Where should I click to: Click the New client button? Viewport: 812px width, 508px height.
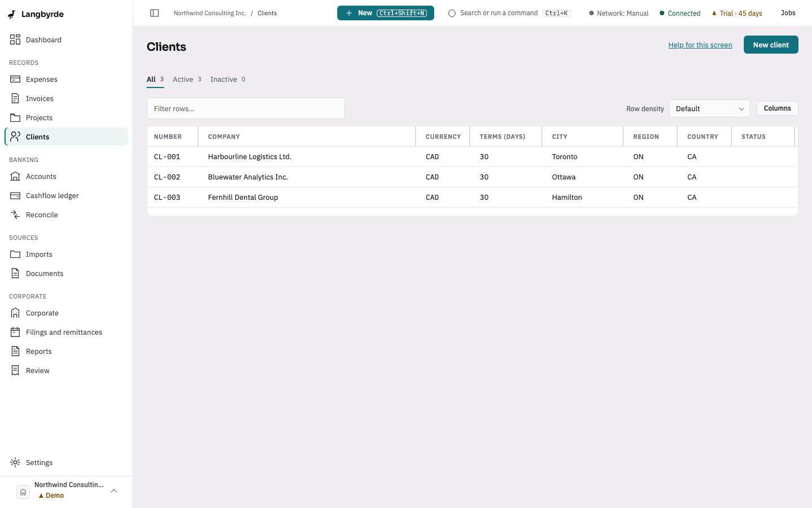(771, 45)
